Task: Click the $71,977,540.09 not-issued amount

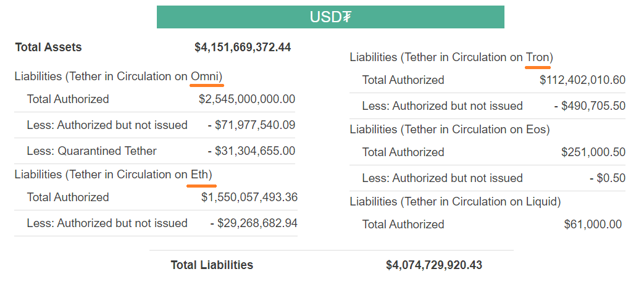Action: [x=255, y=125]
